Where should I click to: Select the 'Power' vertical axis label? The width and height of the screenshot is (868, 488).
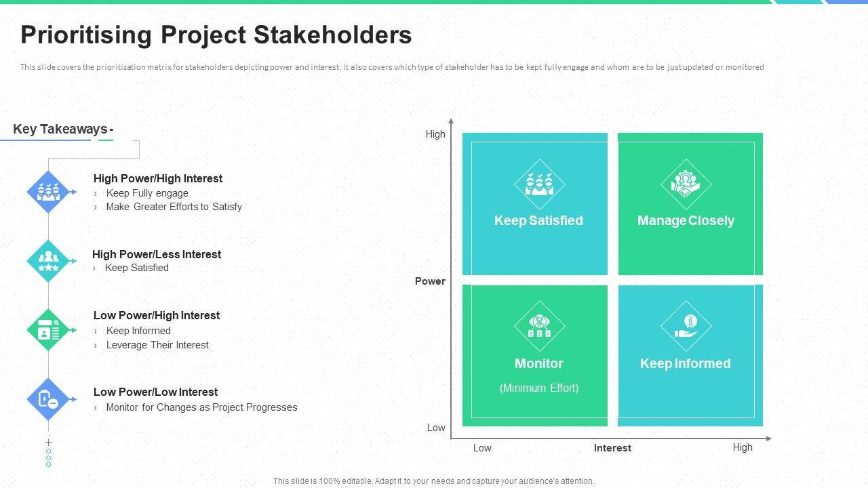pyautogui.click(x=430, y=281)
